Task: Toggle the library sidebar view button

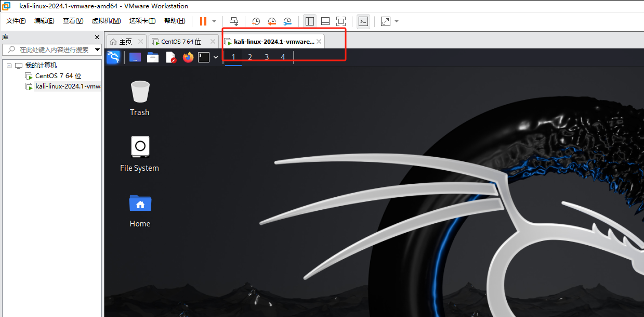Action: 310,21
